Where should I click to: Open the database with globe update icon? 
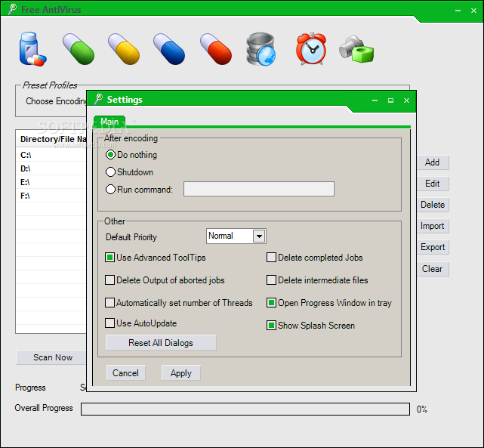tap(260, 49)
